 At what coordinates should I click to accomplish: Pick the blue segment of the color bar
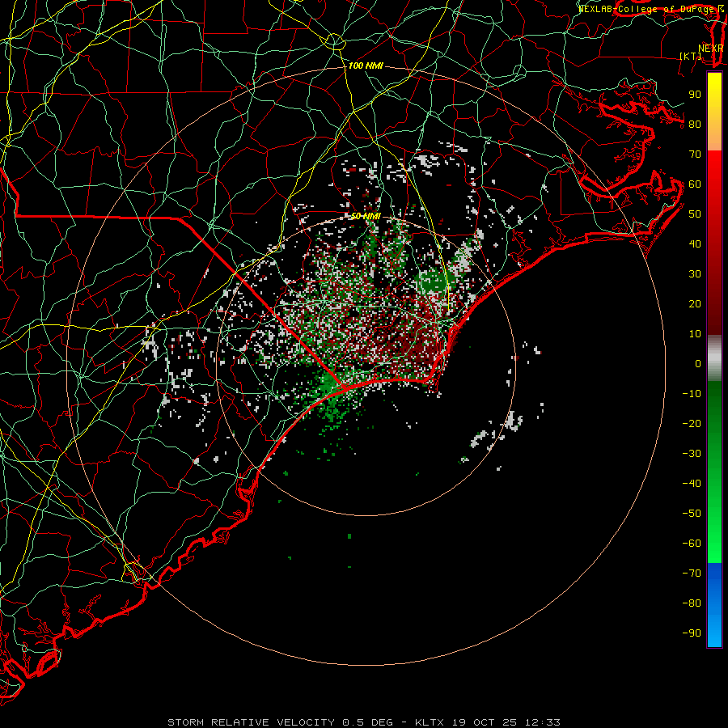coord(714,605)
